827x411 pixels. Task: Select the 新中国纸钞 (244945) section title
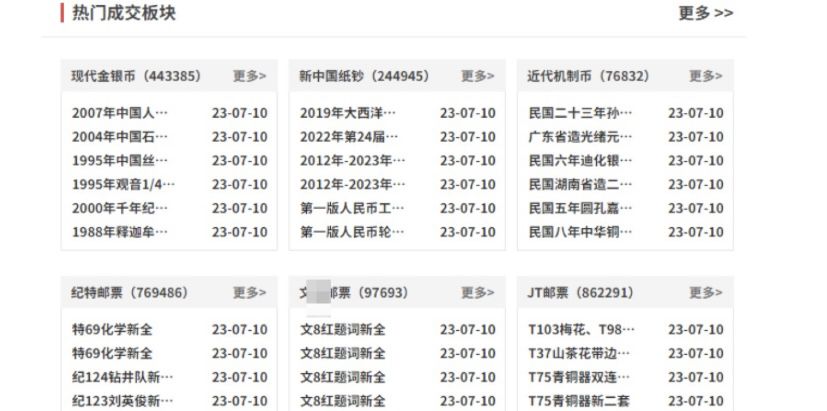click(364, 76)
